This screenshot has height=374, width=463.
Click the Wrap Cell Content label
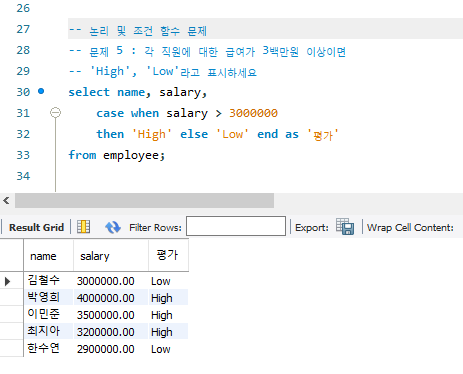[x=410, y=228]
